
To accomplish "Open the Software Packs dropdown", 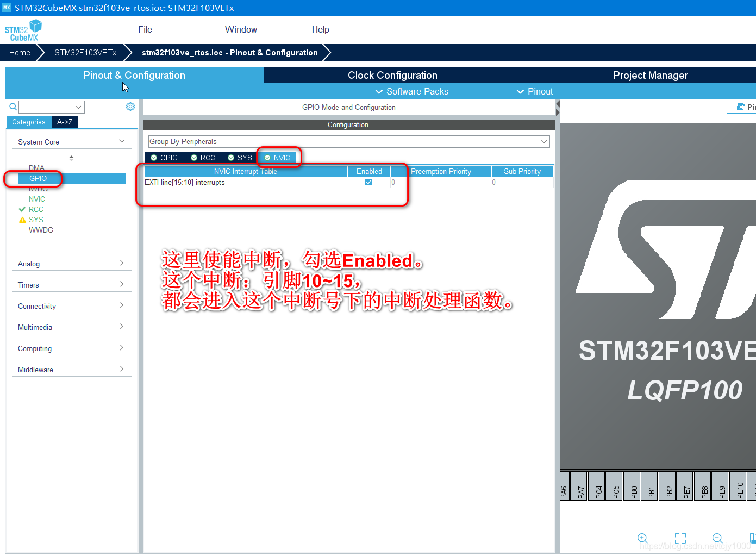I will [412, 91].
